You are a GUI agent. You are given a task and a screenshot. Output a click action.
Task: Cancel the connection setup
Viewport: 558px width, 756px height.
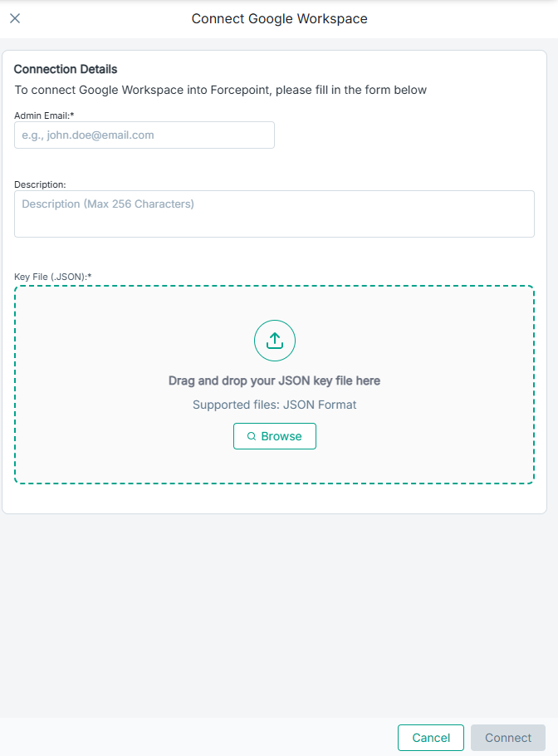coord(431,738)
